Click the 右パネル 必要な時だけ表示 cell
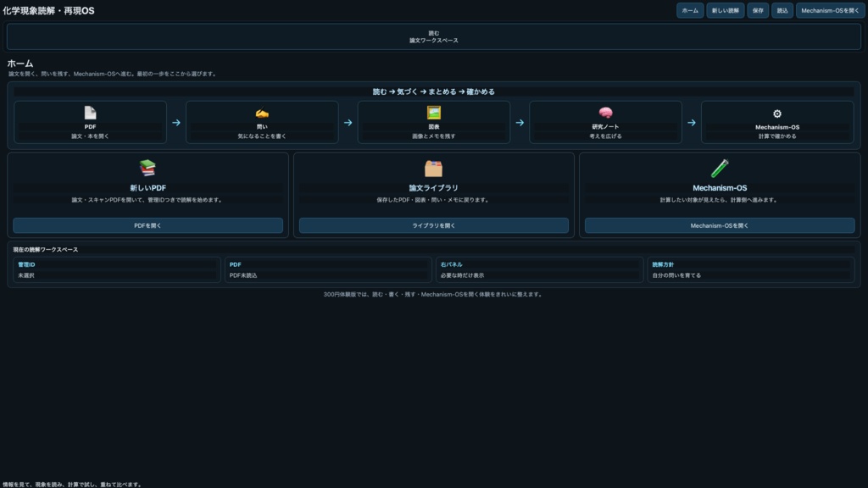The image size is (868, 488). click(539, 270)
